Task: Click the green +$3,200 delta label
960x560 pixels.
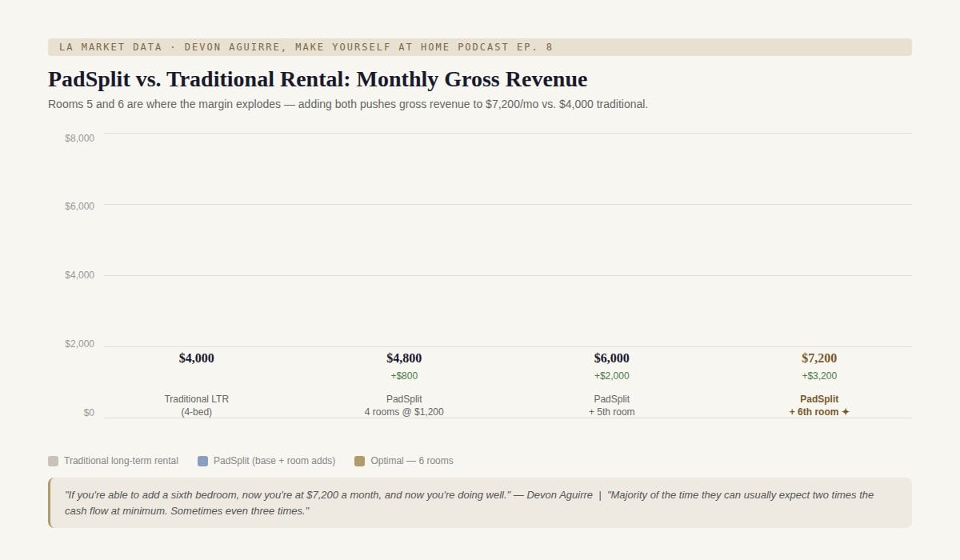Action: 819,376
